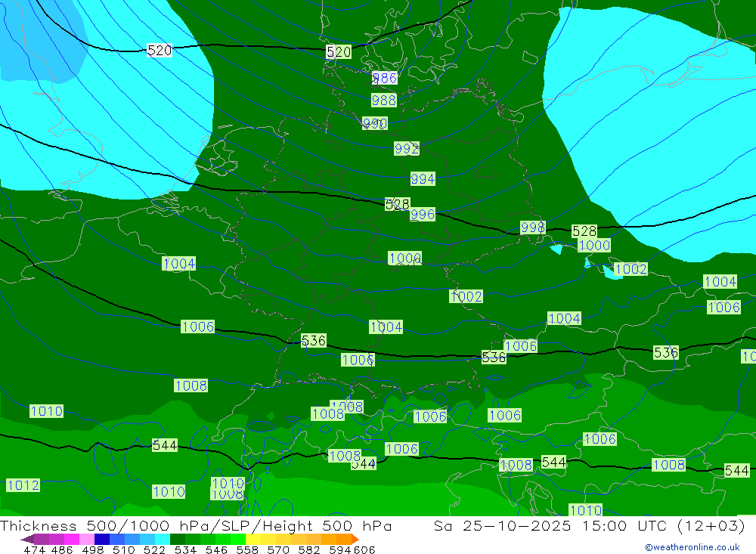
Task: Select the 998 isobar label
Action: pyautogui.click(x=533, y=227)
